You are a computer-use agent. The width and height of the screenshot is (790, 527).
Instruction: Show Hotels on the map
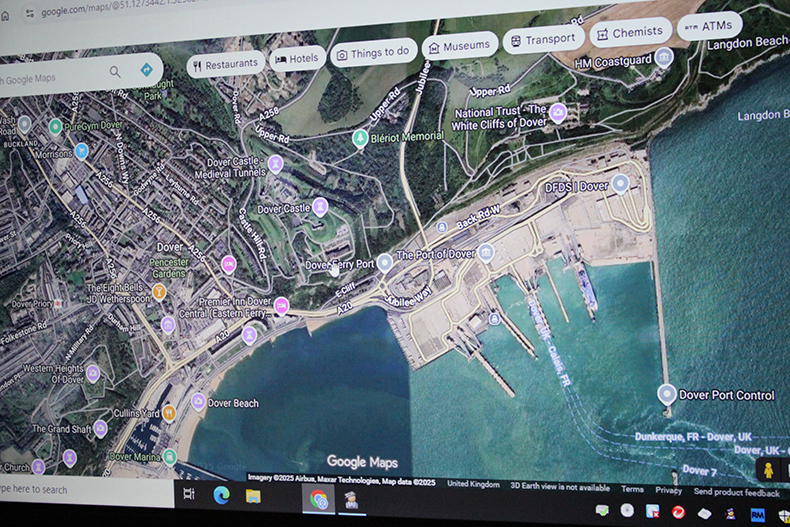[x=297, y=59]
